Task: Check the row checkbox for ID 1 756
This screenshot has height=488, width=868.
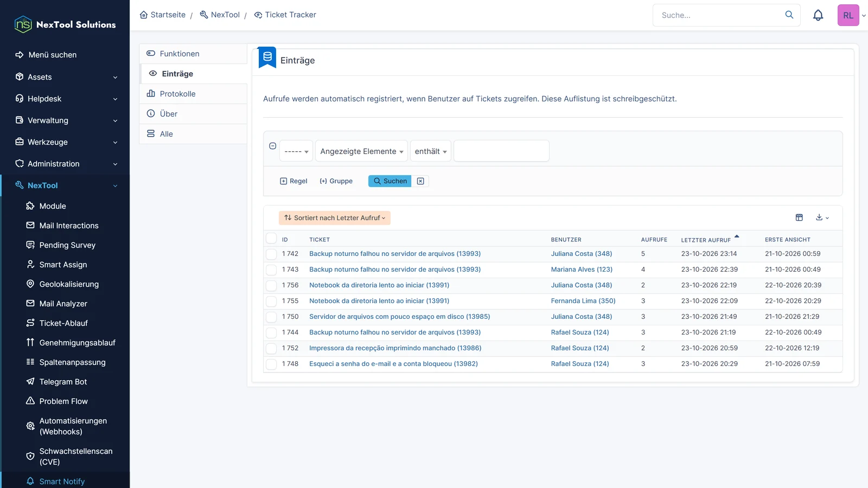Action: [x=271, y=285]
